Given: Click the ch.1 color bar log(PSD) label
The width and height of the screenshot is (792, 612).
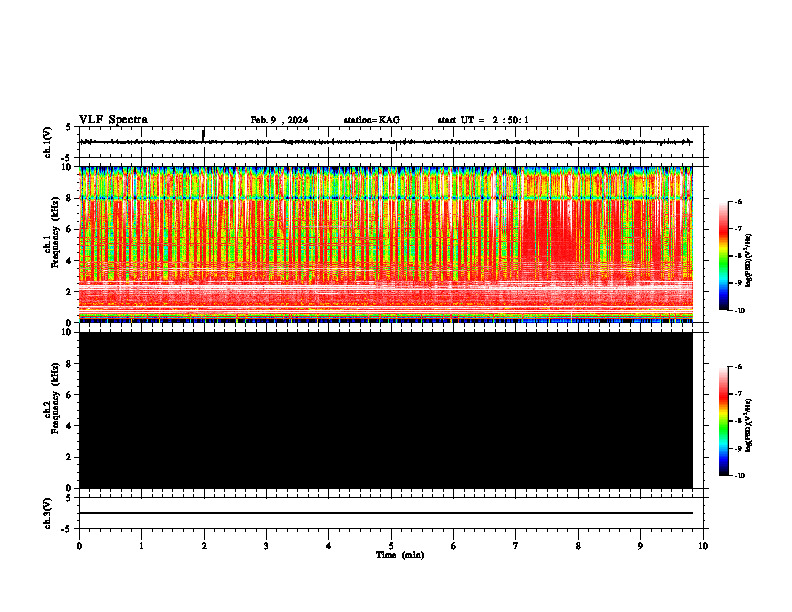Looking at the screenshot, I should point(748,260).
